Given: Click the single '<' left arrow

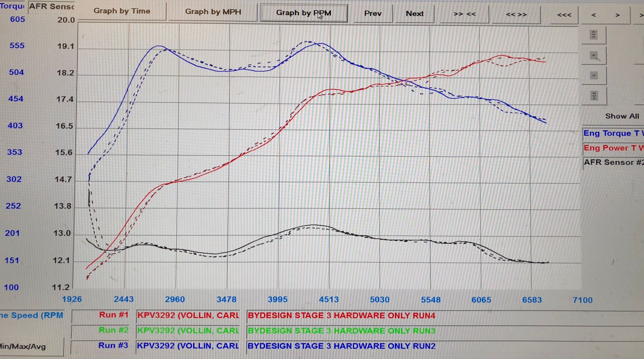Looking at the screenshot, I should pos(593,15).
